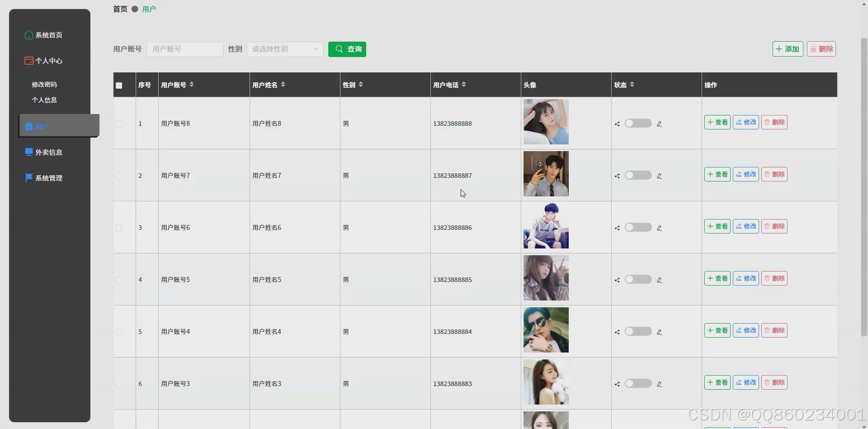868x429 pixels.
Task: Click the pencil icon in row 用户账号7 status
Action: [x=660, y=176]
